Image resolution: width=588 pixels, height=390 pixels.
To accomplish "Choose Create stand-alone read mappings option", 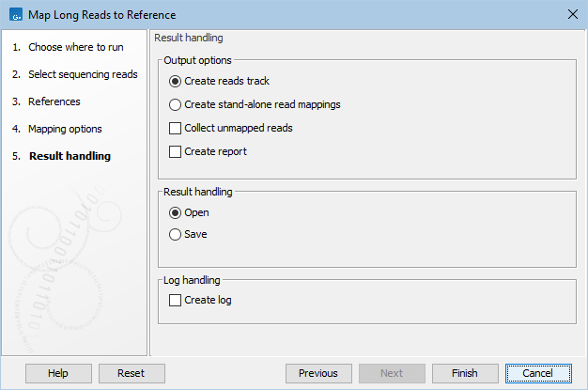I will pyautogui.click(x=176, y=104).
